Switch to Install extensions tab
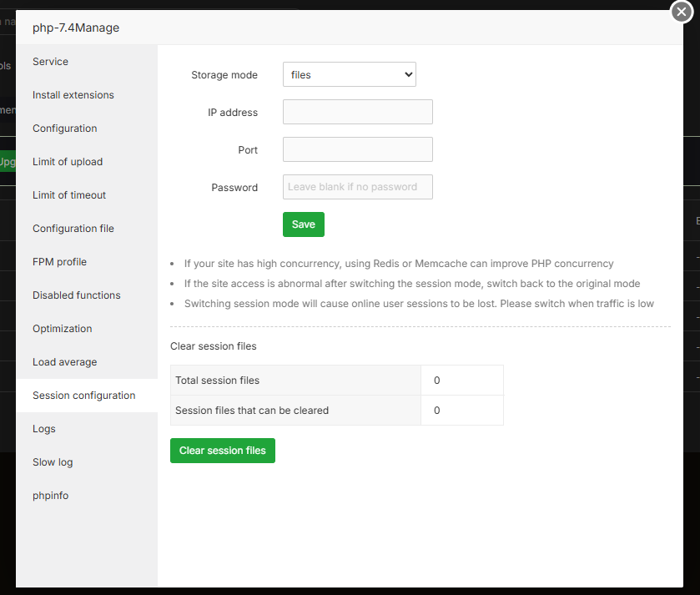 coord(73,95)
